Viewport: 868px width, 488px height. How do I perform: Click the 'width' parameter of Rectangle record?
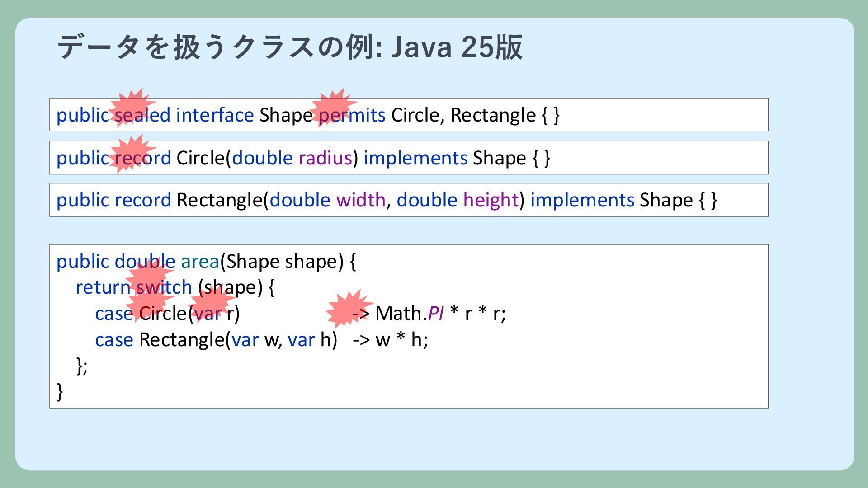[x=360, y=200]
